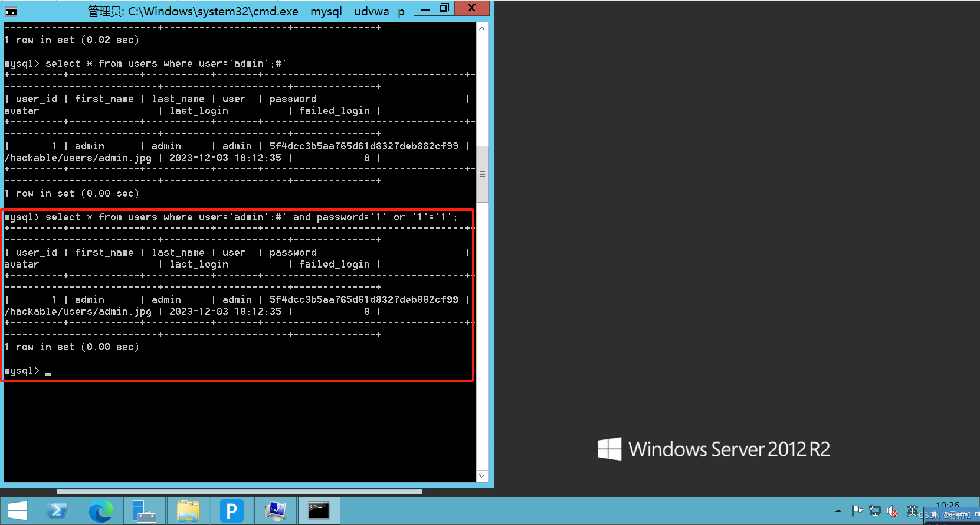Viewport: 980px width, 525px height.
Task: Click the 10:26 system clock
Action: (x=948, y=505)
